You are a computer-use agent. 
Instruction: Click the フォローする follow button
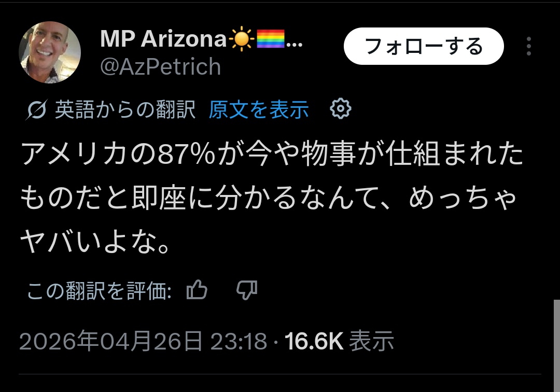click(424, 46)
